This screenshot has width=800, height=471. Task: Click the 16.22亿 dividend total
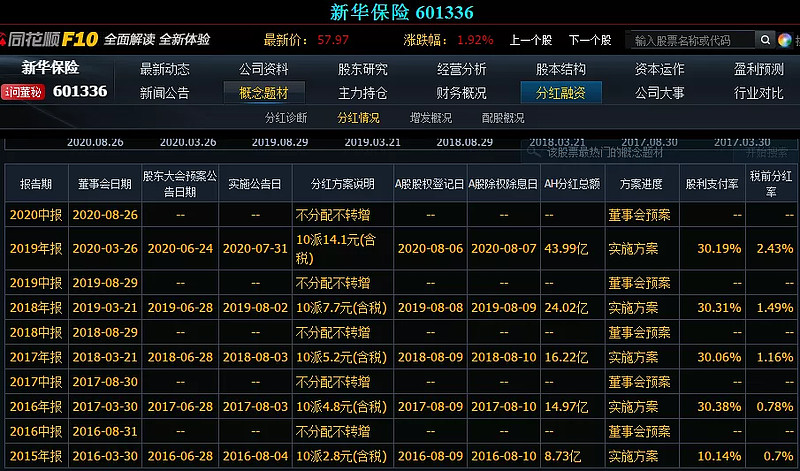pyautogui.click(x=566, y=357)
